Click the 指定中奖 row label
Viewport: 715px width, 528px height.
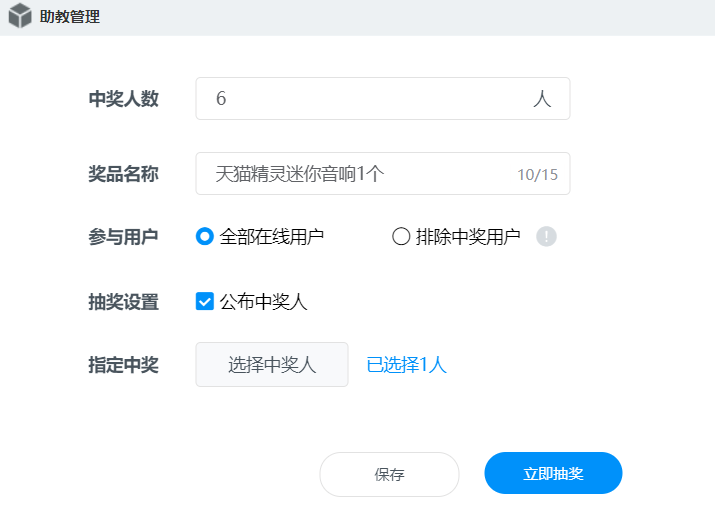point(124,365)
